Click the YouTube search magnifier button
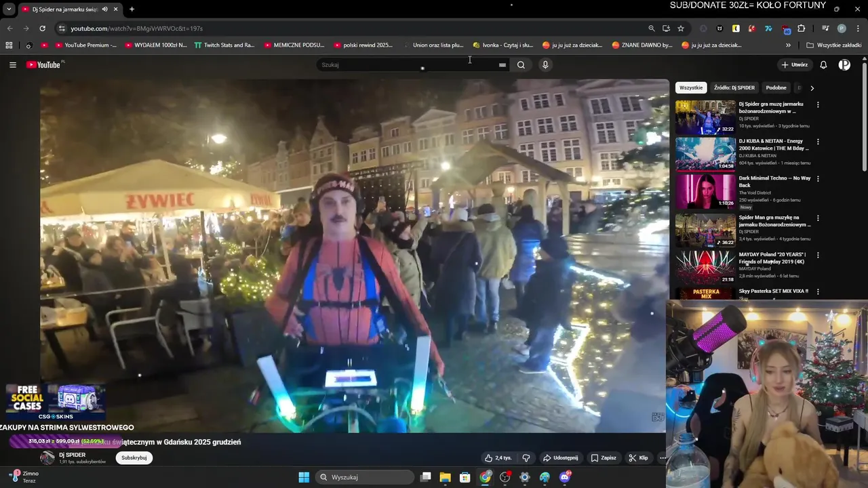The image size is (868, 488). 521,65
